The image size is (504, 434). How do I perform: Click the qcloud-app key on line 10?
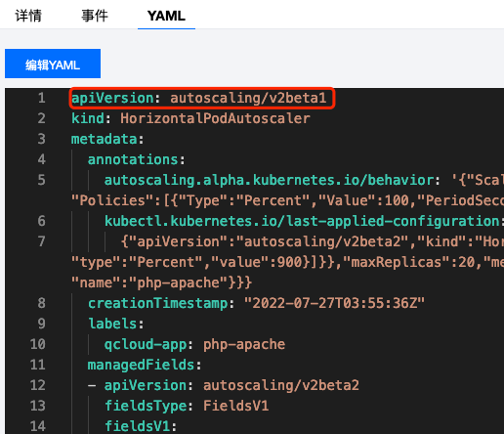(146, 344)
